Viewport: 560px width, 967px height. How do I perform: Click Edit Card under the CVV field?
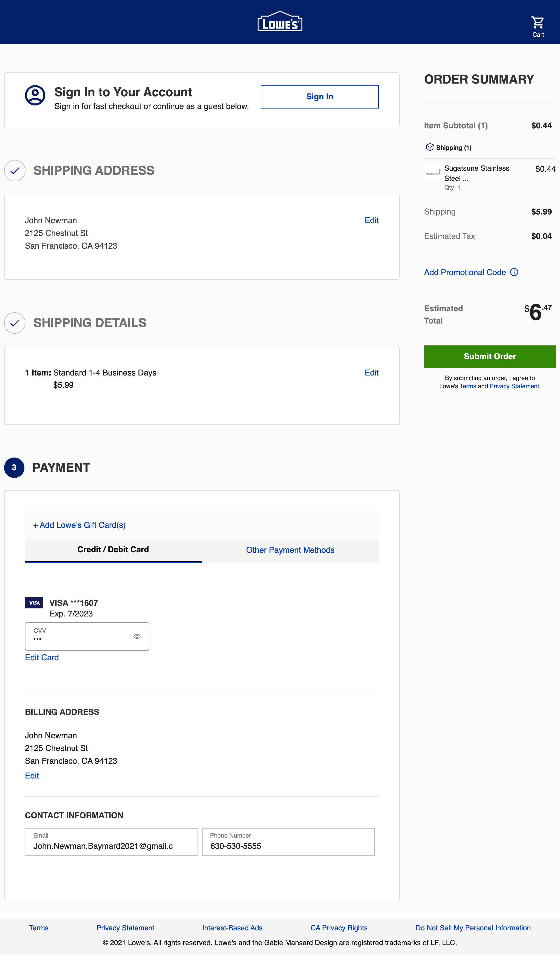pos(41,657)
